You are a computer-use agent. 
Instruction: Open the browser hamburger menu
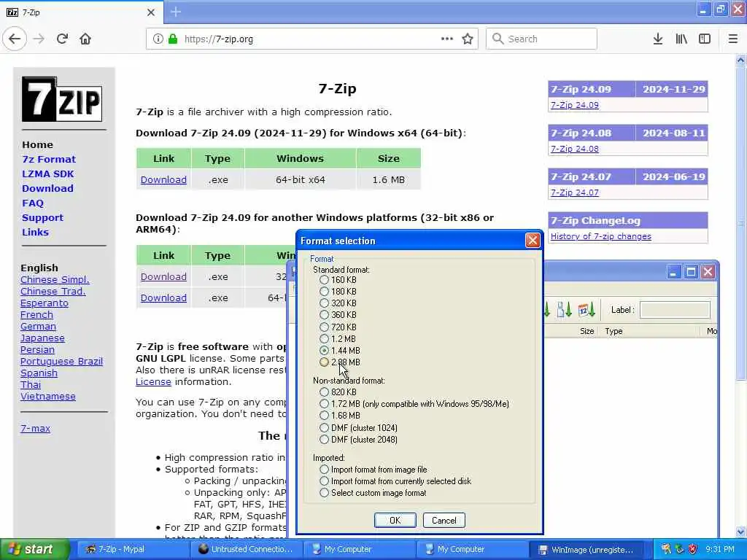point(733,39)
